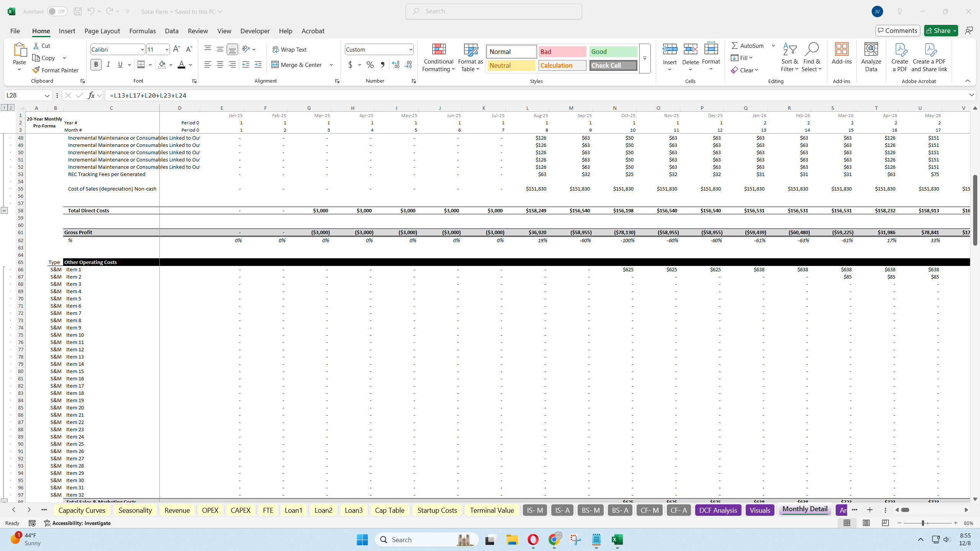Apply Comma Style

pyautogui.click(x=382, y=65)
